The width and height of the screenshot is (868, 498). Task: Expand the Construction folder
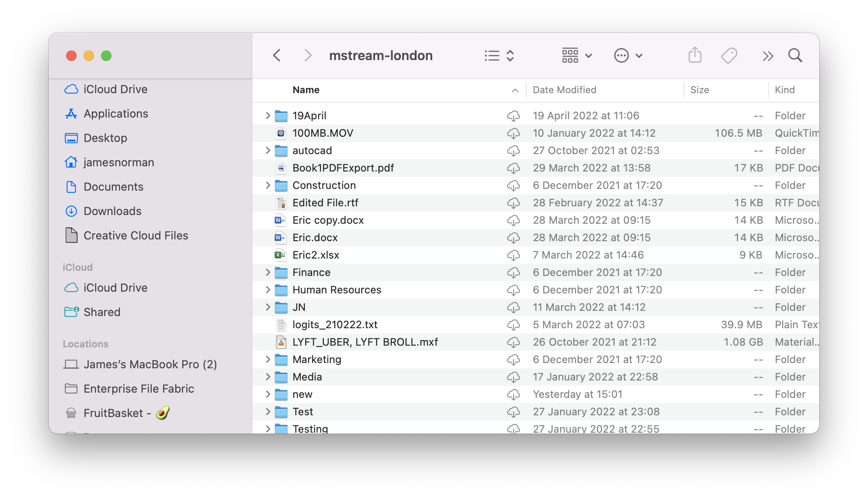(268, 185)
